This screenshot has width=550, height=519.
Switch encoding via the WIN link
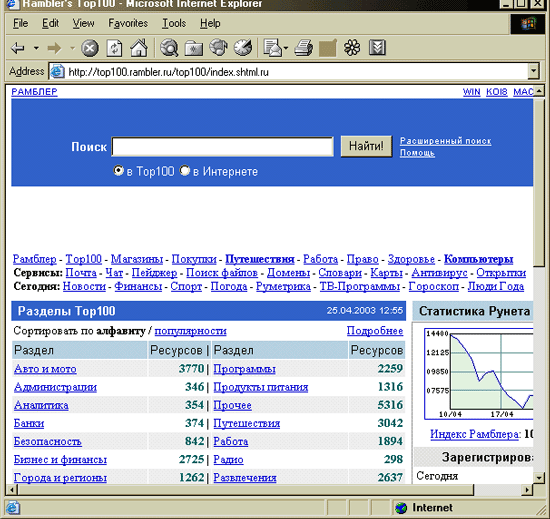(x=471, y=92)
